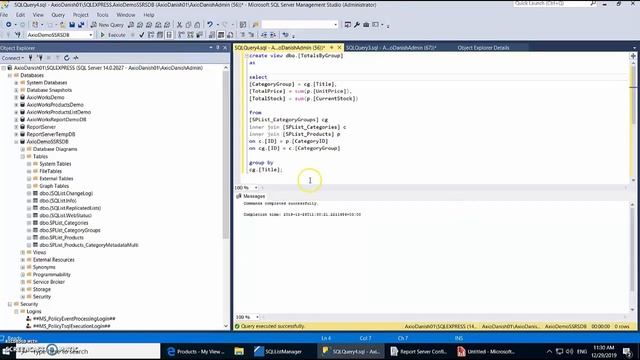Click the Quick Launch search field
This screenshot has height=360, width=640.
[x=555, y=4]
